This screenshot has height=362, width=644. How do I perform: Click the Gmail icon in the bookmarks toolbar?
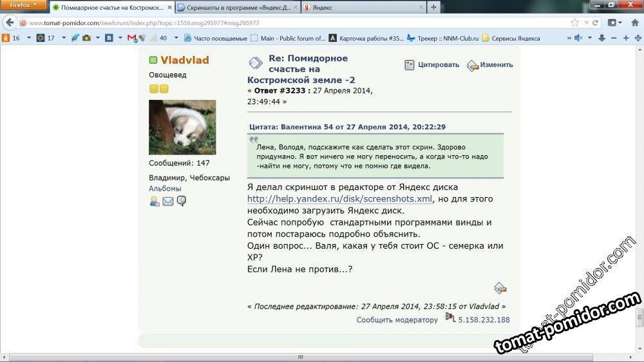coord(132,38)
